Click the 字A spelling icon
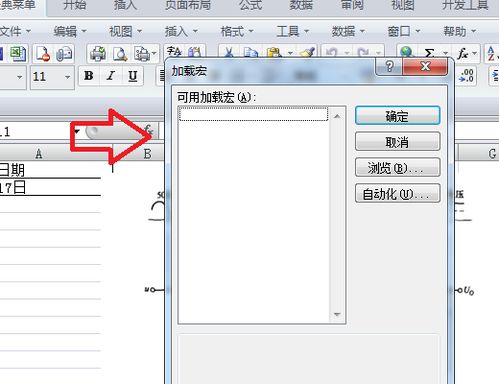 tap(174, 52)
